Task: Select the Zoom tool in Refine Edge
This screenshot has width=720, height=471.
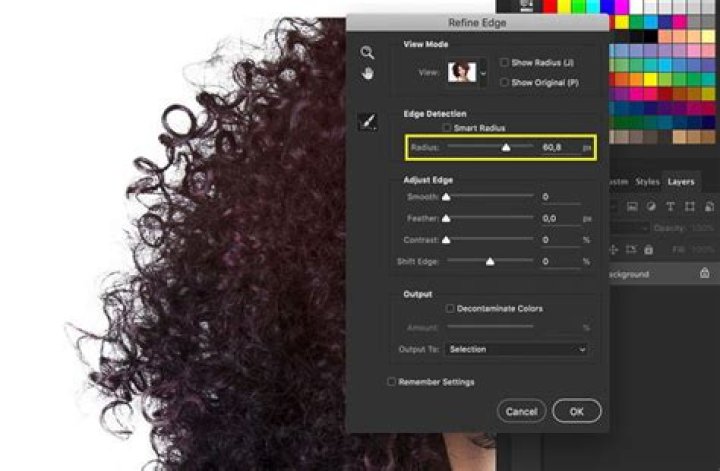Action: 367,52
